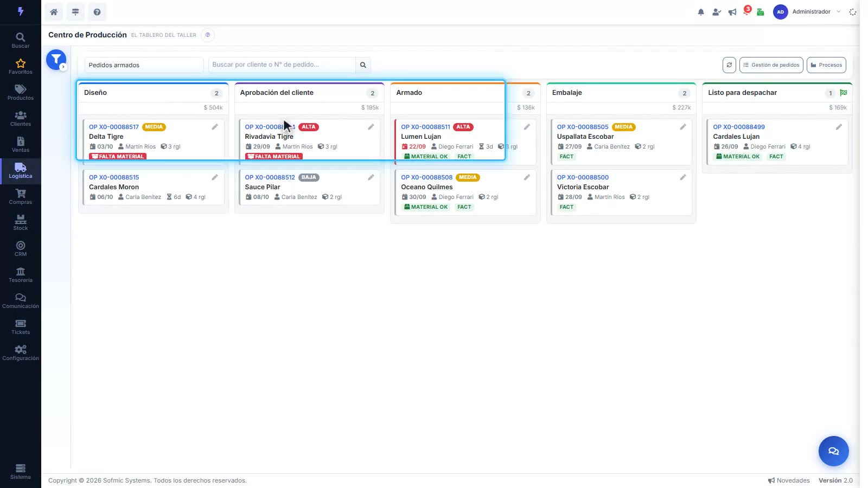Expand the filter panel arrow
The width and height of the screenshot is (868, 488).
[x=63, y=67]
